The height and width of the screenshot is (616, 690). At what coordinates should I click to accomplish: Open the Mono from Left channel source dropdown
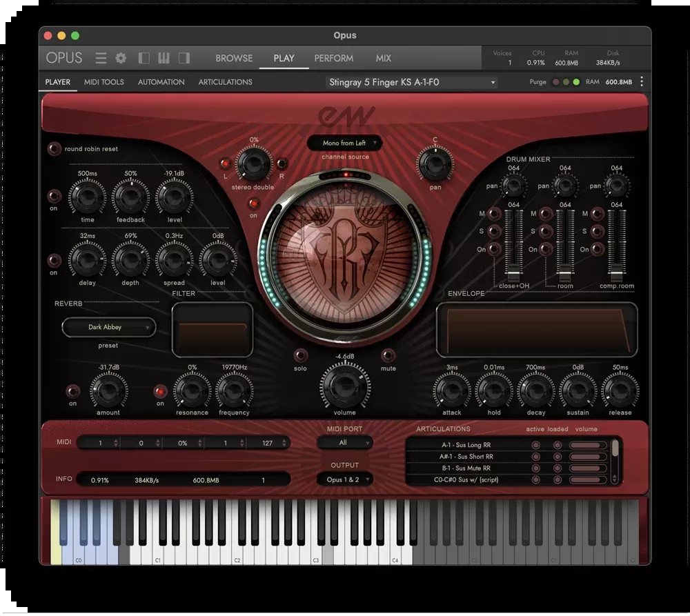344,143
